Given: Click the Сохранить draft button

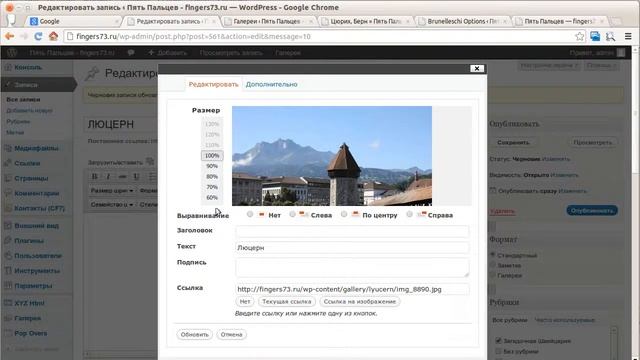Looking at the screenshot, I should (513, 142).
